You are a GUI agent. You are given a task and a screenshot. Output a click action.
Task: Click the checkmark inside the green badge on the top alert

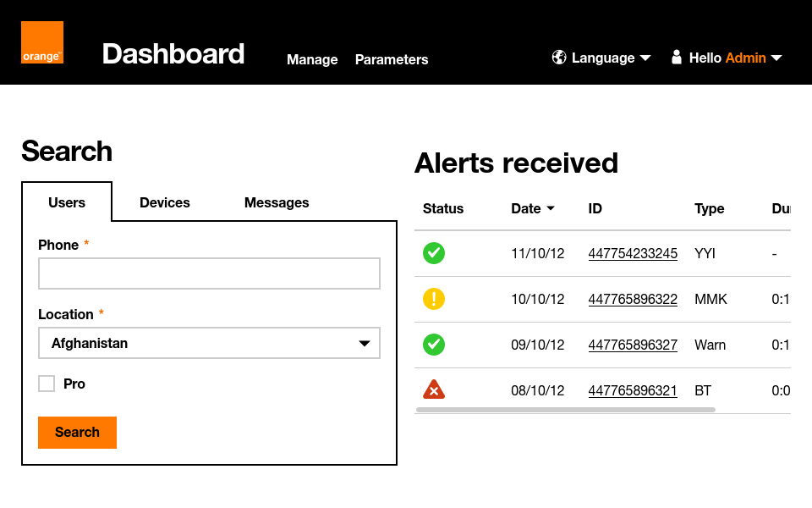tap(434, 252)
